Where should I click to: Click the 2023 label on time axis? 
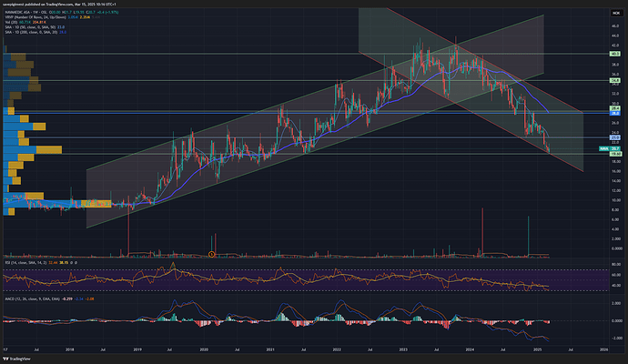click(402, 349)
